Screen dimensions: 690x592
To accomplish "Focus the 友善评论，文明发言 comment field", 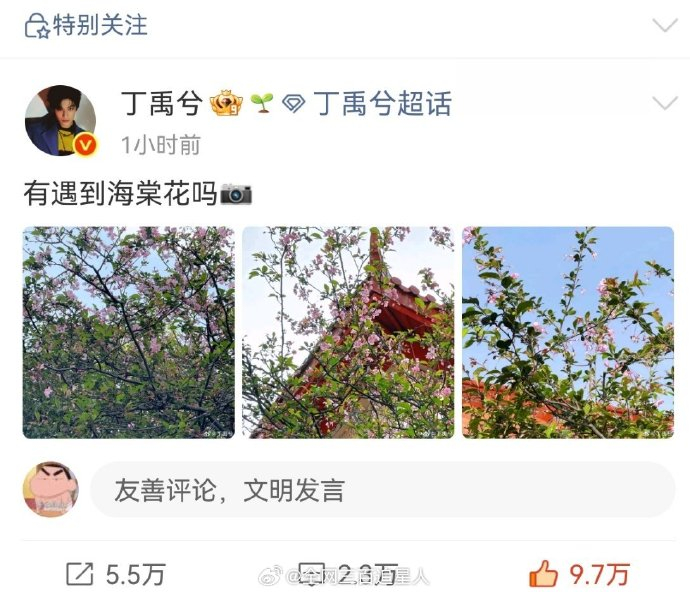I will coord(382,490).
